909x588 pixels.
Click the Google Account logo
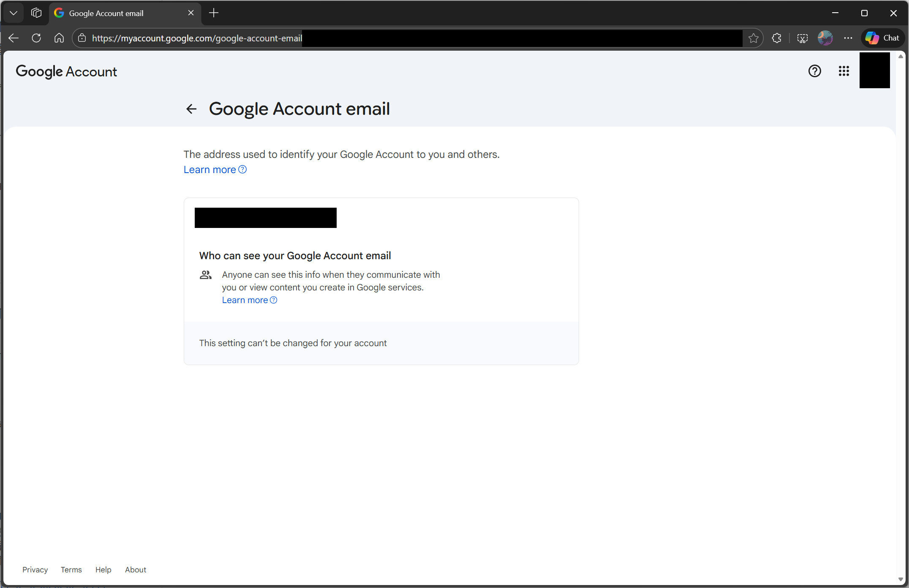(66, 71)
